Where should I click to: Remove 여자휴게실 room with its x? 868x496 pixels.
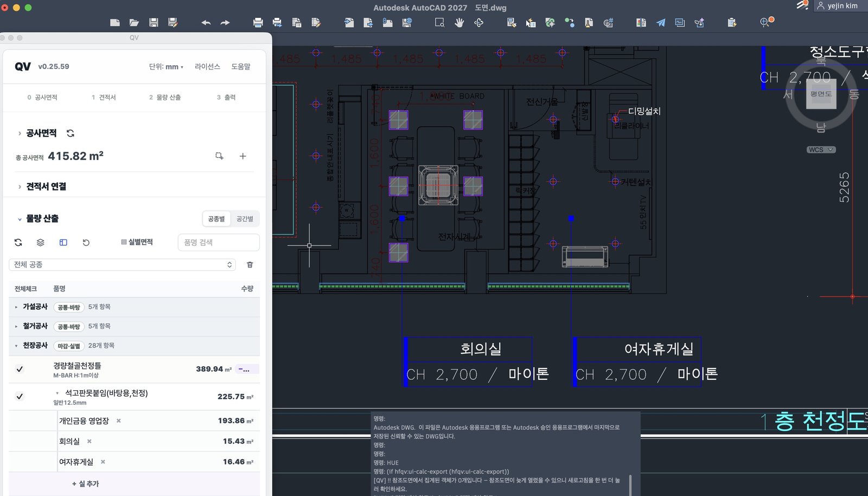coord(103,462)
